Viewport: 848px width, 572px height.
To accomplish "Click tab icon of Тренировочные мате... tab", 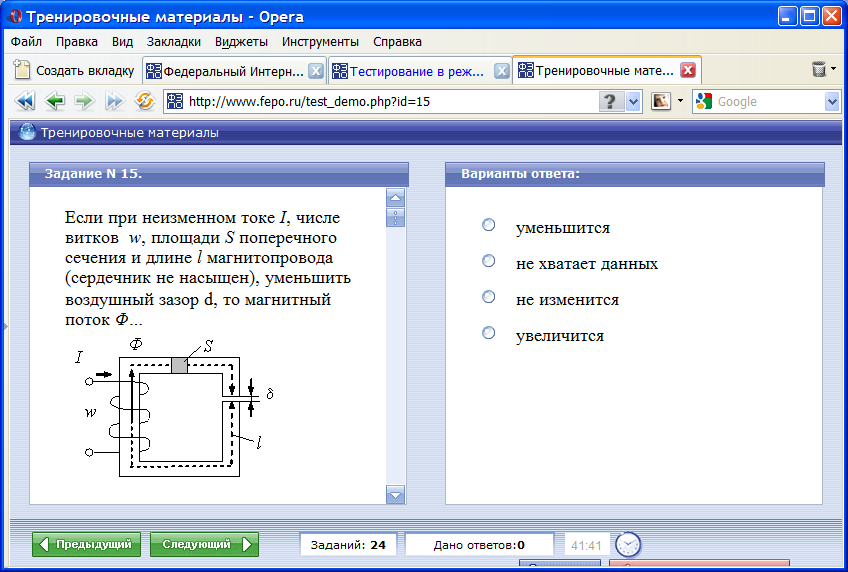I will pos(526,70).
